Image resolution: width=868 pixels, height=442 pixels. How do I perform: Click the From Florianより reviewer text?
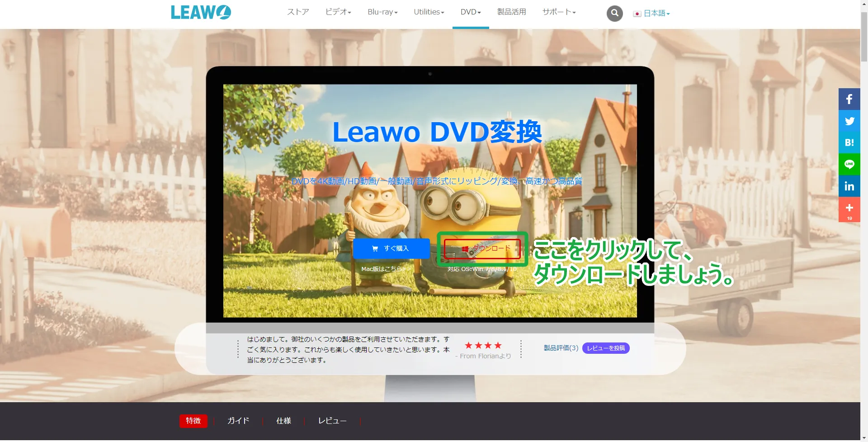483,356
